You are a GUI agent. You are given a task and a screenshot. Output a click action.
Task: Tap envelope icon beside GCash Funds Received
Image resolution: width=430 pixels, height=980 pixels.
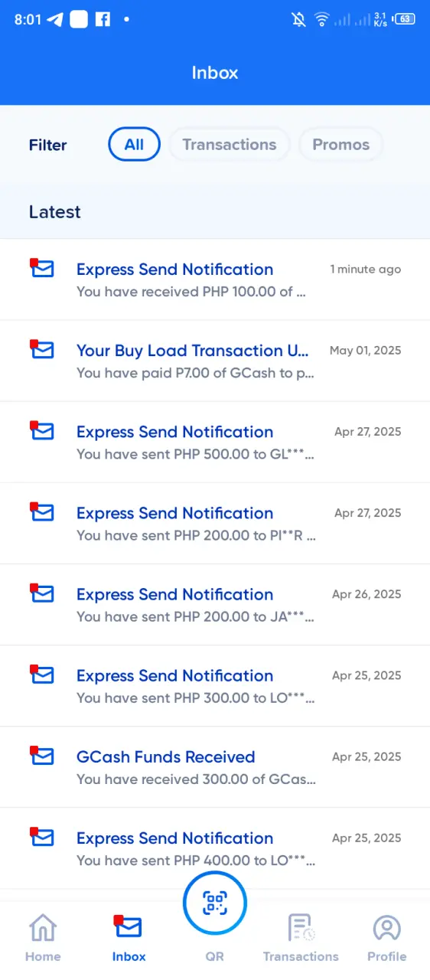[x=42, y=756]
